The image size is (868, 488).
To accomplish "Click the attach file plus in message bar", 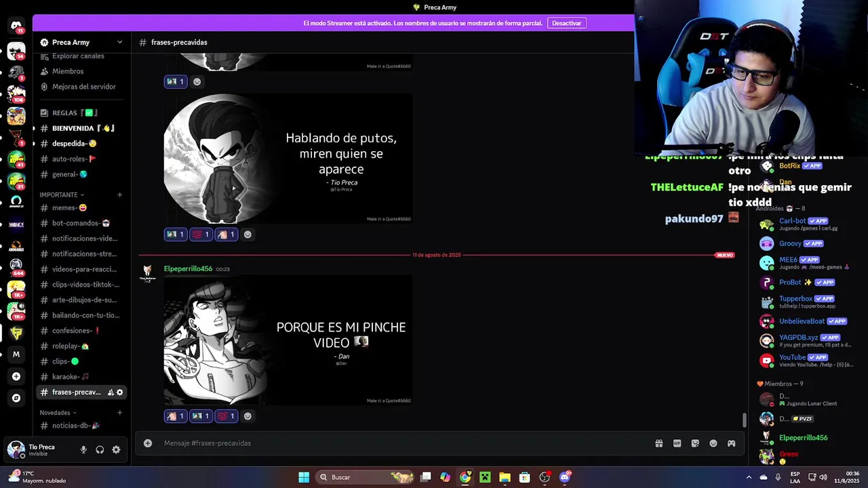I will [148, 443].
